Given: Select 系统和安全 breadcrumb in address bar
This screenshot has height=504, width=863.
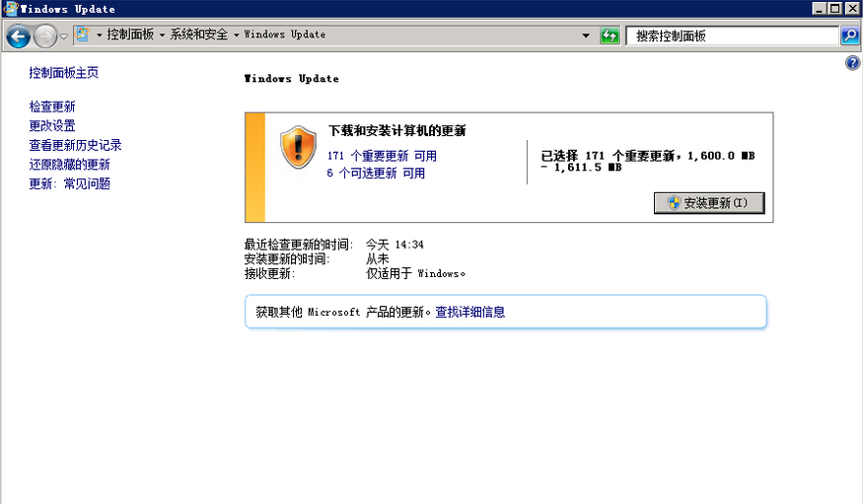Looking at the screenshot, I should (198, 35).
